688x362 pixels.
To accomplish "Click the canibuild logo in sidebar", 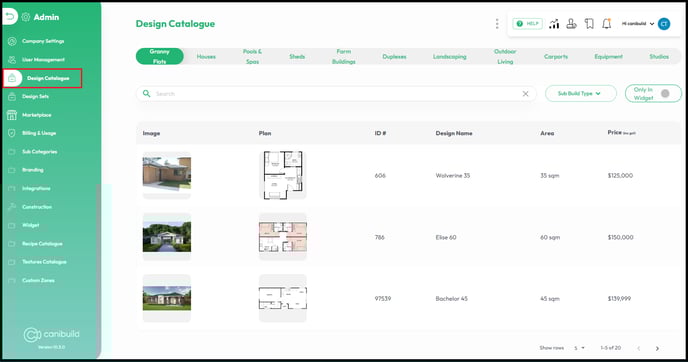I will 51,335.
